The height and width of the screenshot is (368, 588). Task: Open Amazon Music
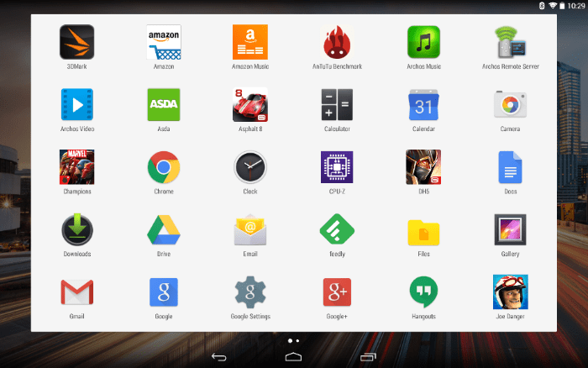[250, 42]
